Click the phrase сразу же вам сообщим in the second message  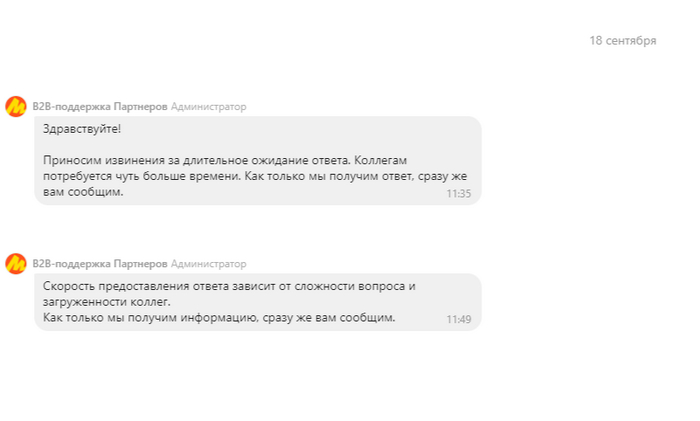pyautogui.click(x=329, y=318)
